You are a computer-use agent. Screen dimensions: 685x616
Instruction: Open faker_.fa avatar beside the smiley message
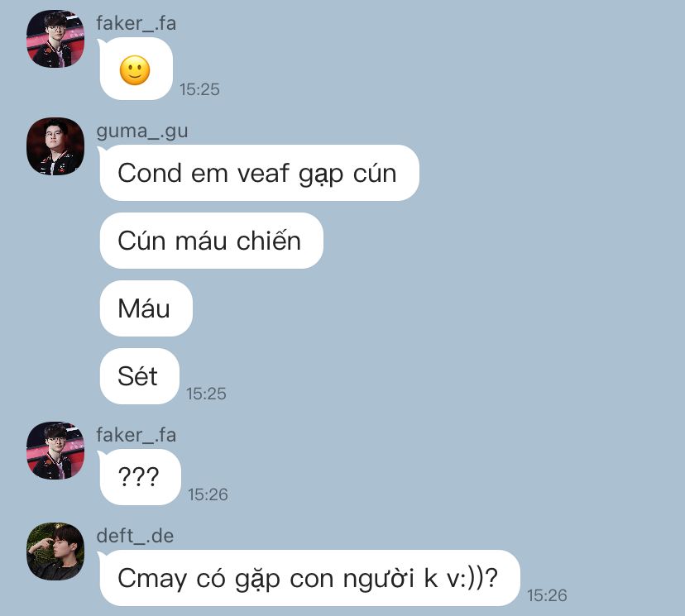coord(55,39)
